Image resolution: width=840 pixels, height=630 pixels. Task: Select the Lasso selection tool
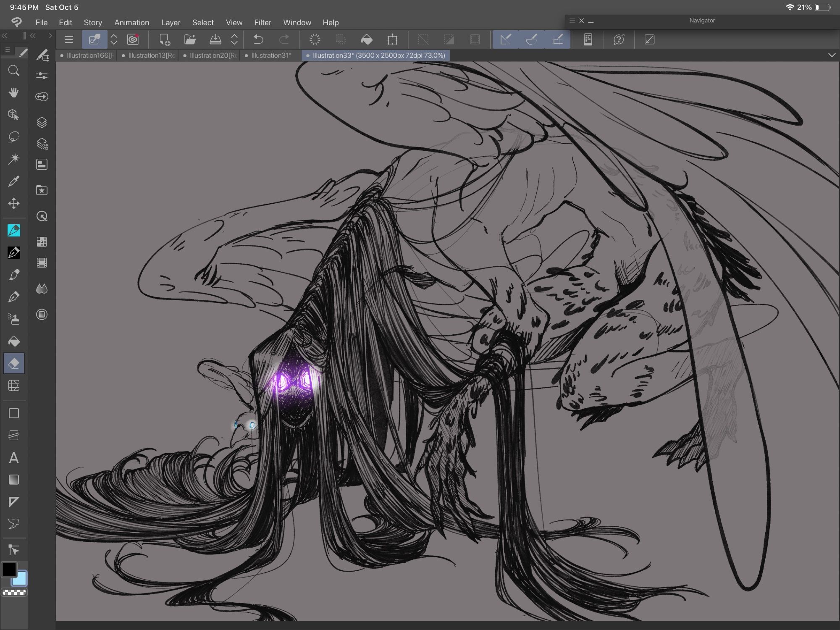[14, 137]
